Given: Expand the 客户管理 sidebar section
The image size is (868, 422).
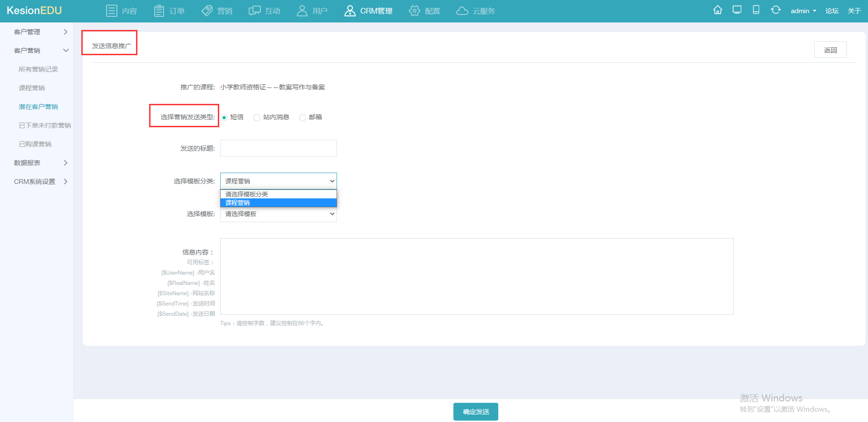Looking at the screenshot, I should pos(41,32).
